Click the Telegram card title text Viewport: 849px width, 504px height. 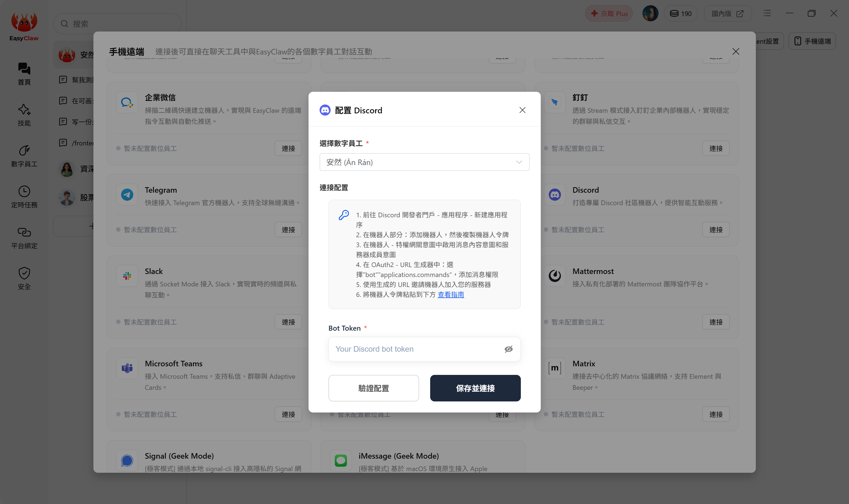coord(161,190)
